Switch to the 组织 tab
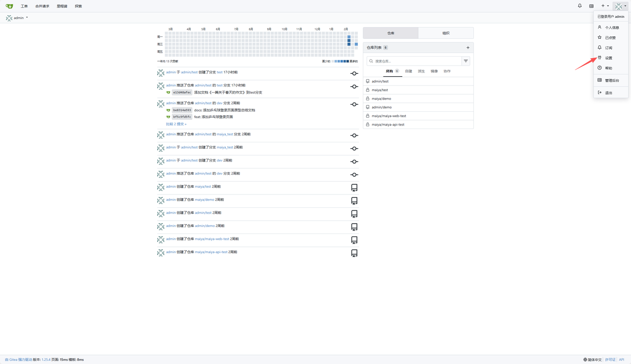 coord(446,33)
